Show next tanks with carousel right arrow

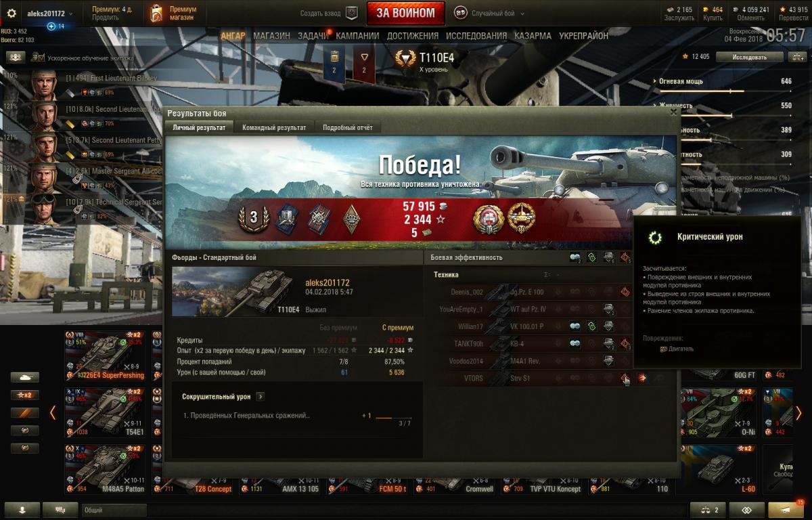(x=798, y=412)
